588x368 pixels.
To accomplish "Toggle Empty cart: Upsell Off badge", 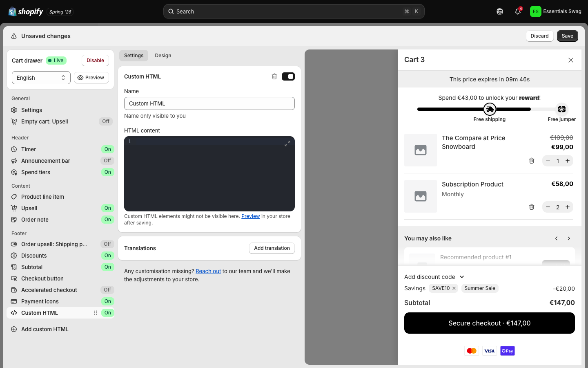I will pyautogui.click(x=106, y=121).
